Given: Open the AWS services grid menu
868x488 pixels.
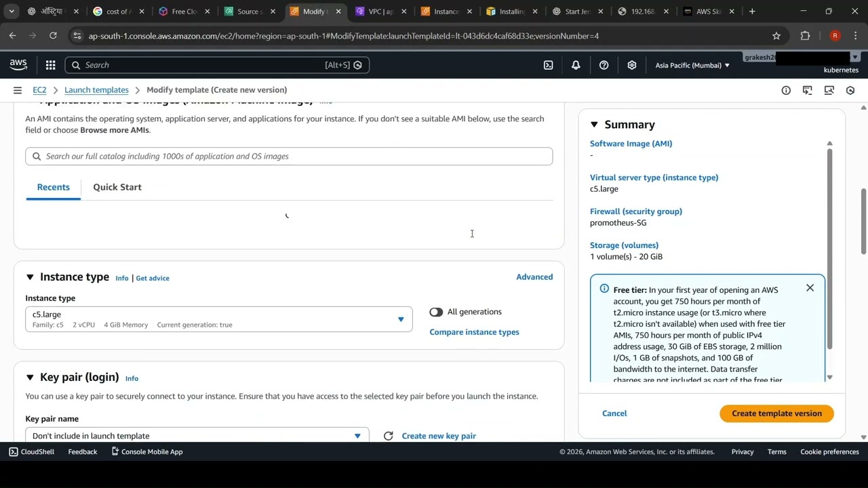Looking at the screenshot, I should pyautogui.click(x=50, y=65).
